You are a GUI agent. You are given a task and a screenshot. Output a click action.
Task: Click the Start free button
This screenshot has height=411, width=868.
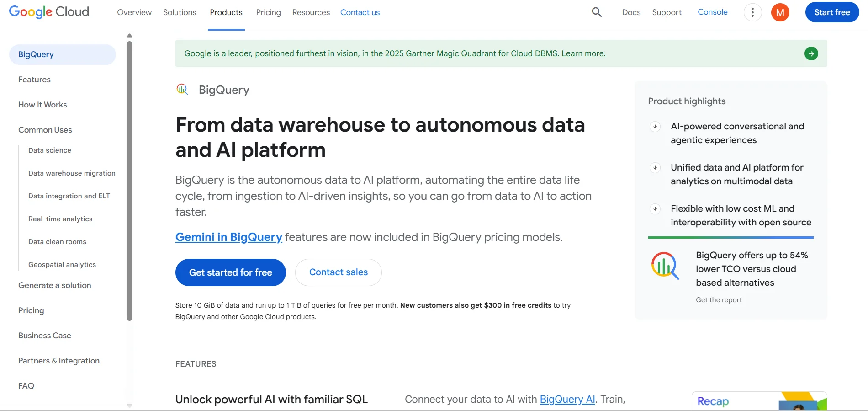(x=832, y=12)
